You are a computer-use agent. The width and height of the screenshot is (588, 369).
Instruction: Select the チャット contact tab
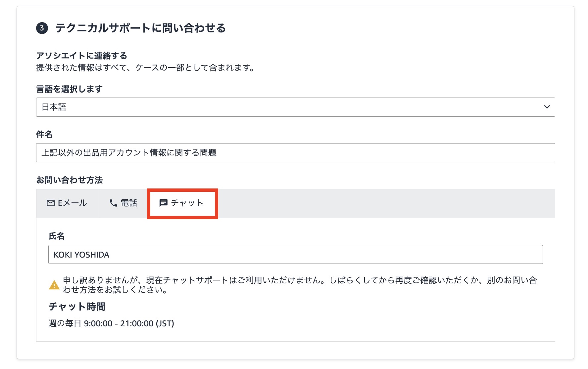182,203
